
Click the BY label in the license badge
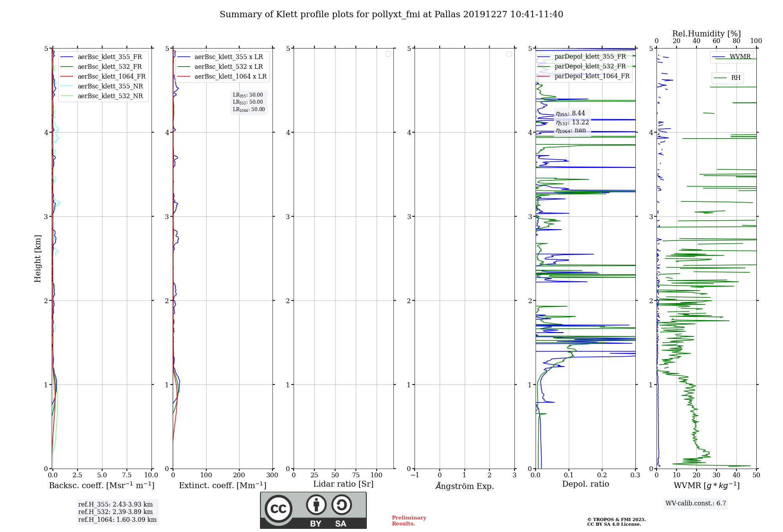click(x=316, y=524)
